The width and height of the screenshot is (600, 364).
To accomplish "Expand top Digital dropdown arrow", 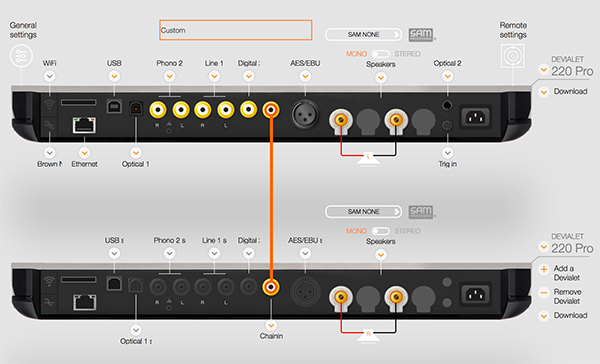I will pos(249,77).
